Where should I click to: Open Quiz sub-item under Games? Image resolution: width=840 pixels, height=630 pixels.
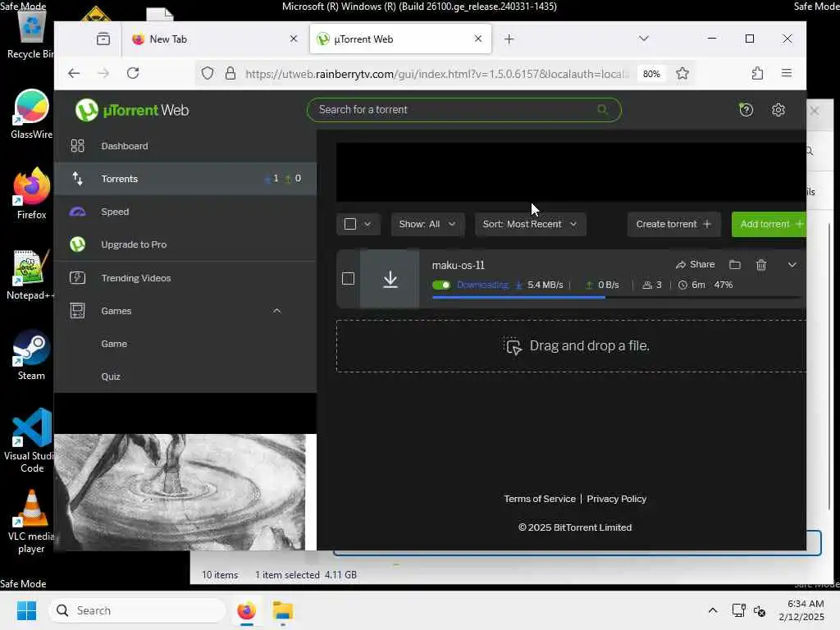click(x=185, y=377)
